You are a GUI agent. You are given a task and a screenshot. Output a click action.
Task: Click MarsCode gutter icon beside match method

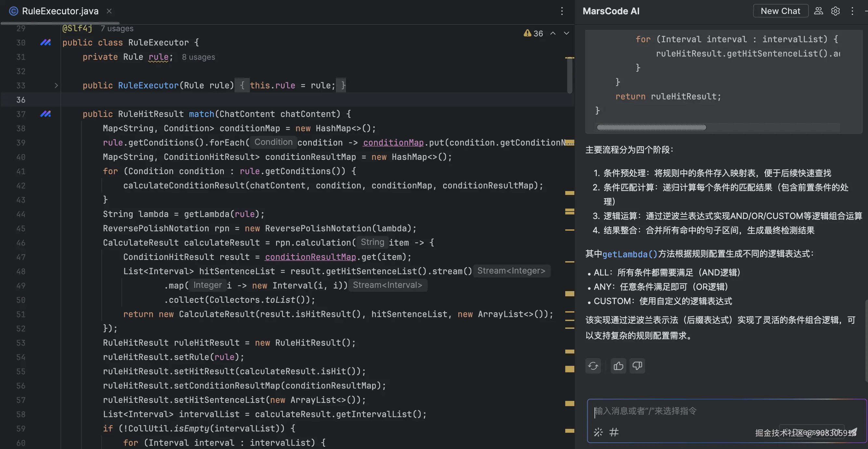[45, 114]
